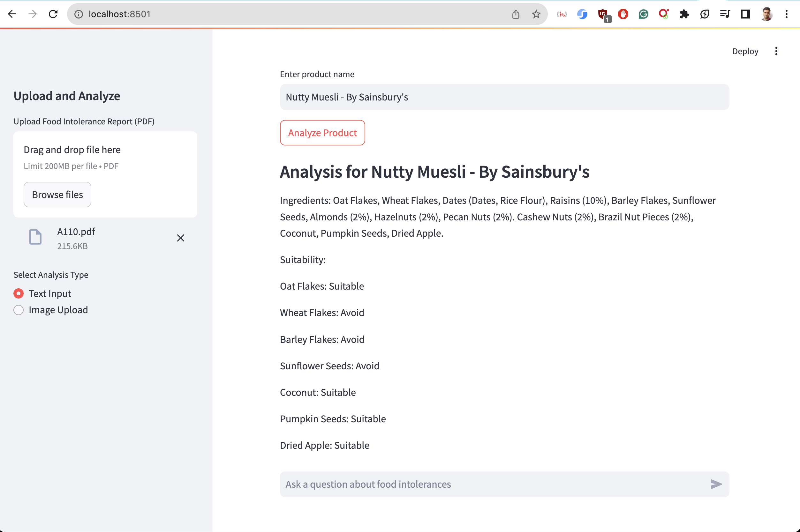Send the food intolerance question
The width and height of the screenshot is (800, 532).
point(716,484)
